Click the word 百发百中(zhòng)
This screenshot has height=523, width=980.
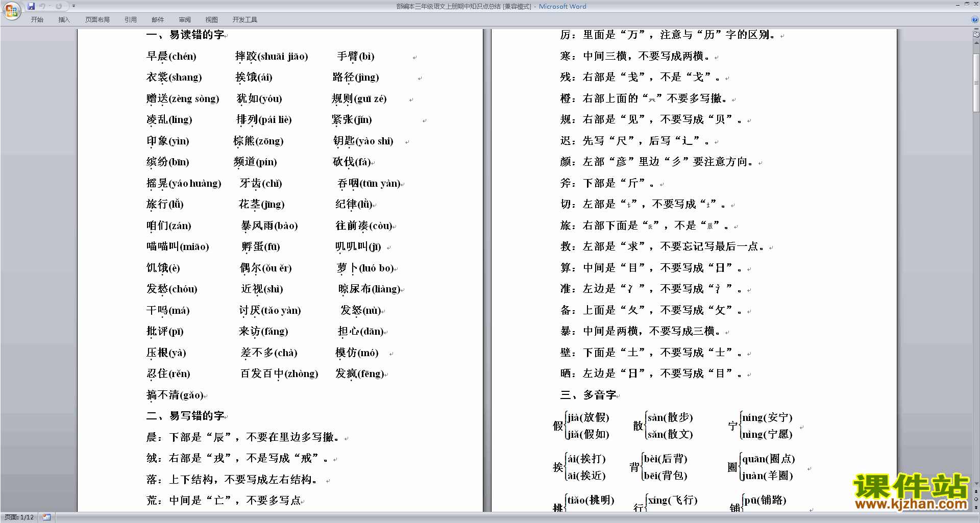click(x=279, y=373)
